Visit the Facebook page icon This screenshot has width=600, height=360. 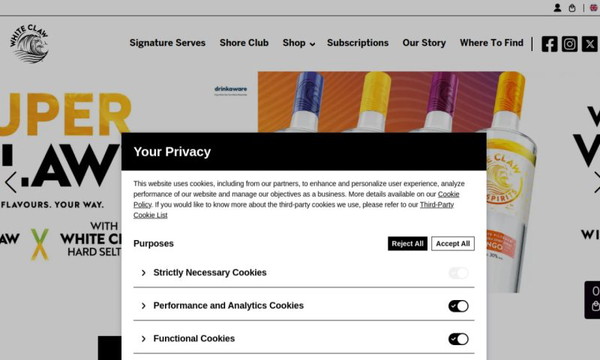point(549,44)
